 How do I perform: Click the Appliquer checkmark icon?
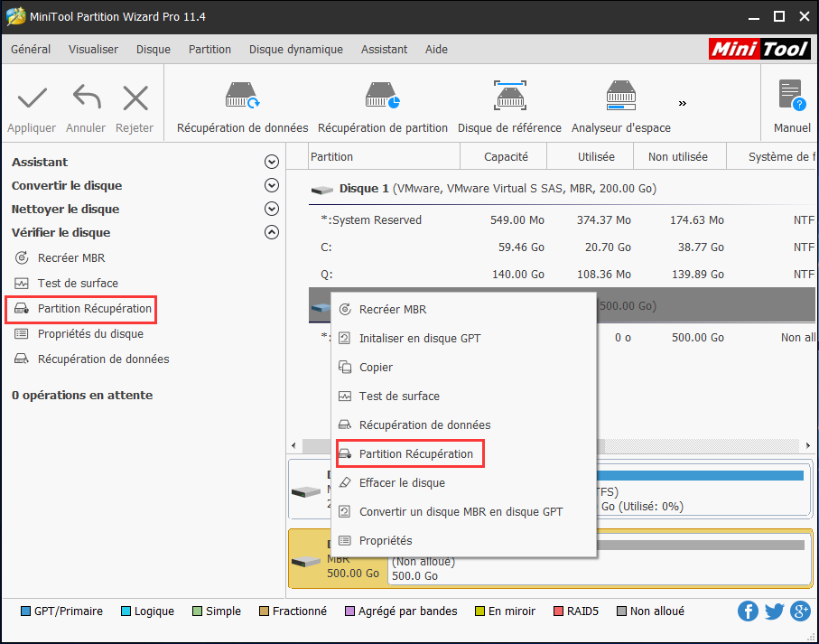click(33, 98)
